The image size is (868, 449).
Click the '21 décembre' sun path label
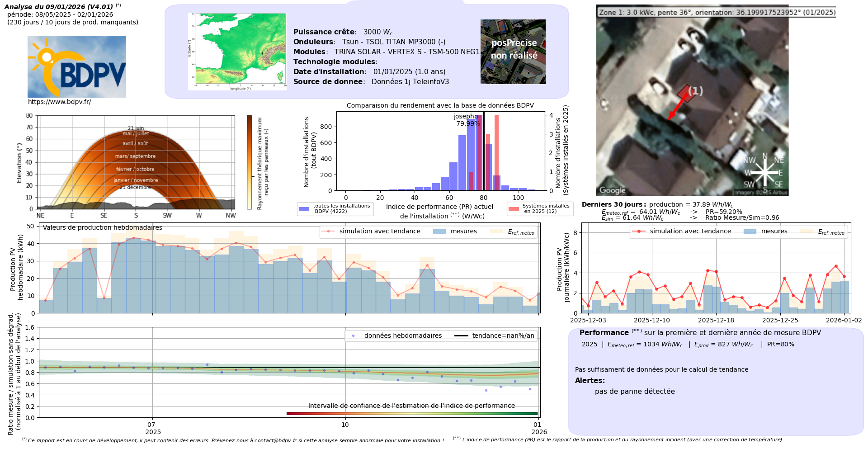click(x=135, y=187)
